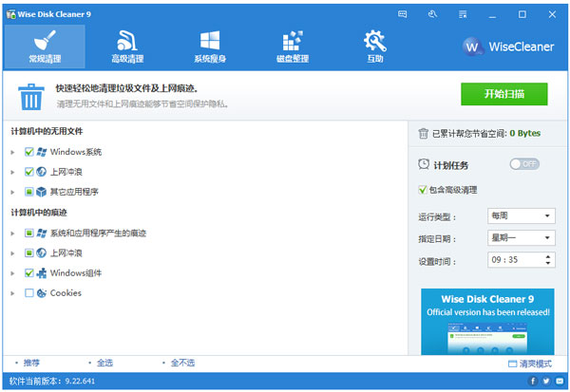Click the Windows系统 flag icon
Viewport: 570px width, 392px height.
tap(42, 152)
